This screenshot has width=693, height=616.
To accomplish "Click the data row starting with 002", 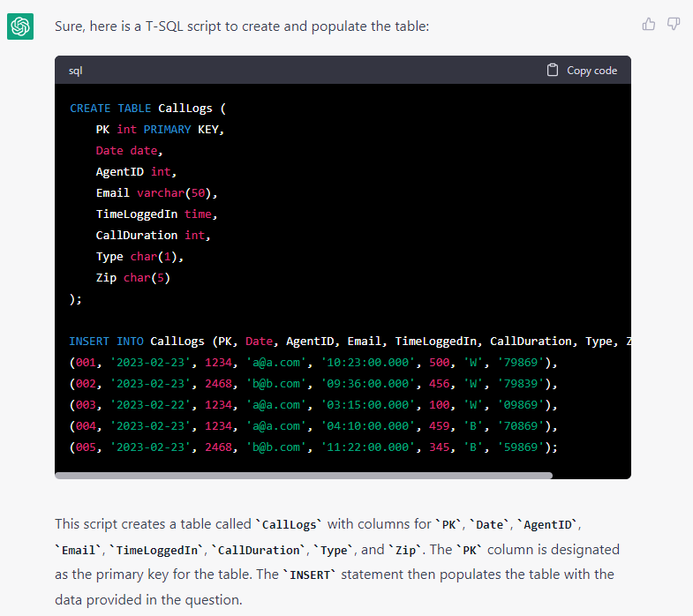I will 313,384.
